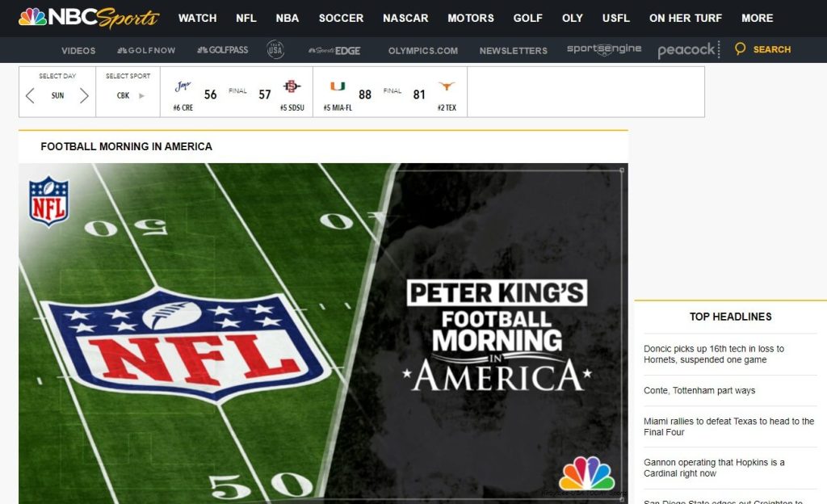Click the SUN day label
The image size is (827, 504).
coord(57,95)
